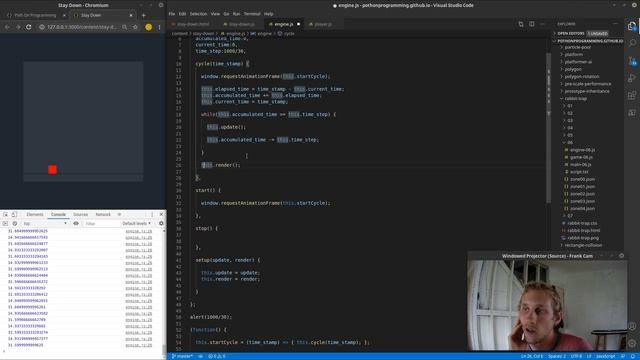
Task: Switch to the Network tab in DevTools
Action: [103, 214]
